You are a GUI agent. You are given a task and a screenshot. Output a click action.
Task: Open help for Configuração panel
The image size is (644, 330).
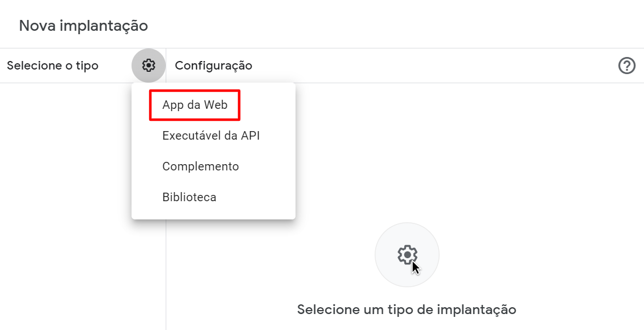627,66
